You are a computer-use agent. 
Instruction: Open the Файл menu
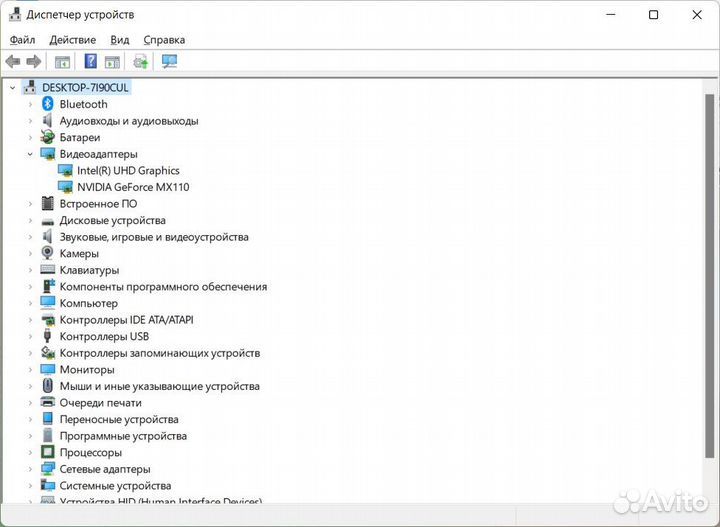pyautogui.click(x=22, y=40)
